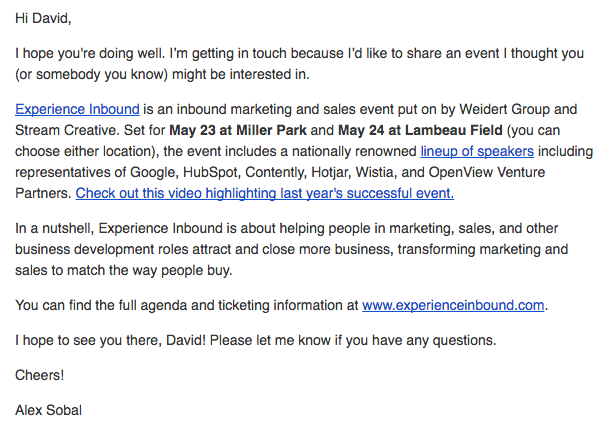Click the word "Google" in the speakers list
Image resolution: width=606 pixels, height=439 pixels.
click(x=154, y=172)
